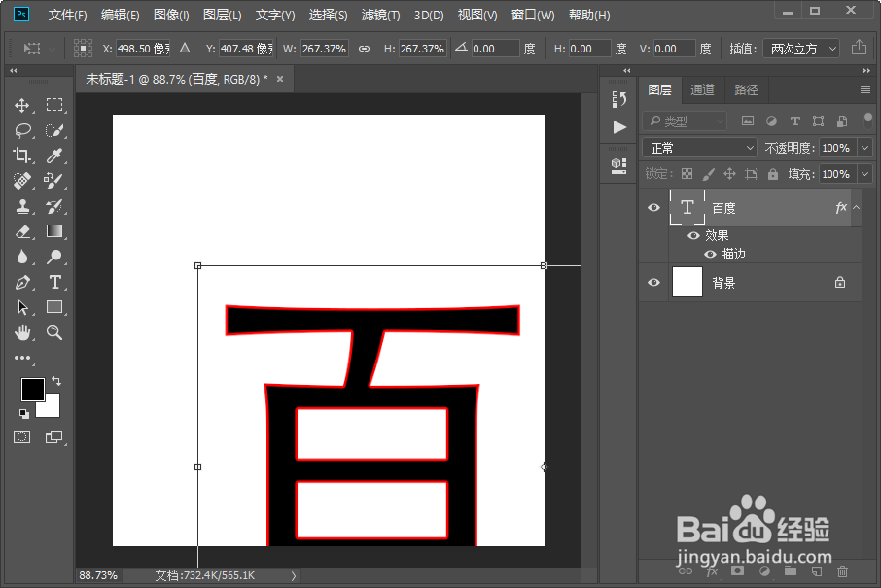Select the Rectangular Marquee tool
The width and height of the screenshot is (881, 588).
[54, 105]
